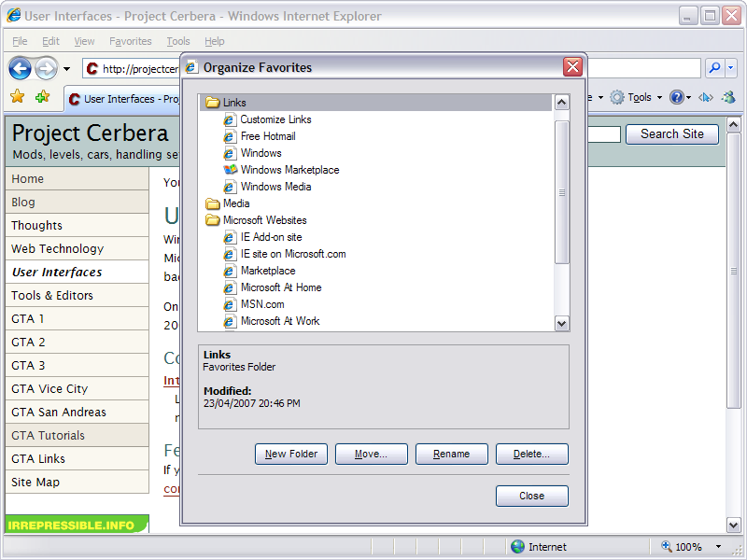Viewport: 747px width, 560px height.
Task: Click the browser Back arrow button
Action: coord(21,68)
